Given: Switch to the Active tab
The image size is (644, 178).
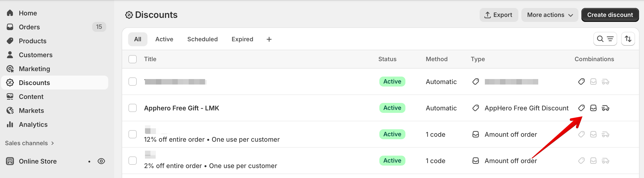Looking at the screenshot, I should click(x=164, y=39).
